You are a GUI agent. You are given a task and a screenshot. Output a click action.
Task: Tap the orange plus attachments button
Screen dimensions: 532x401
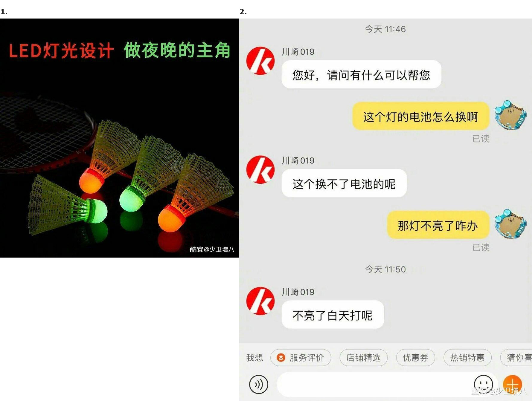(x=512, y=384)
